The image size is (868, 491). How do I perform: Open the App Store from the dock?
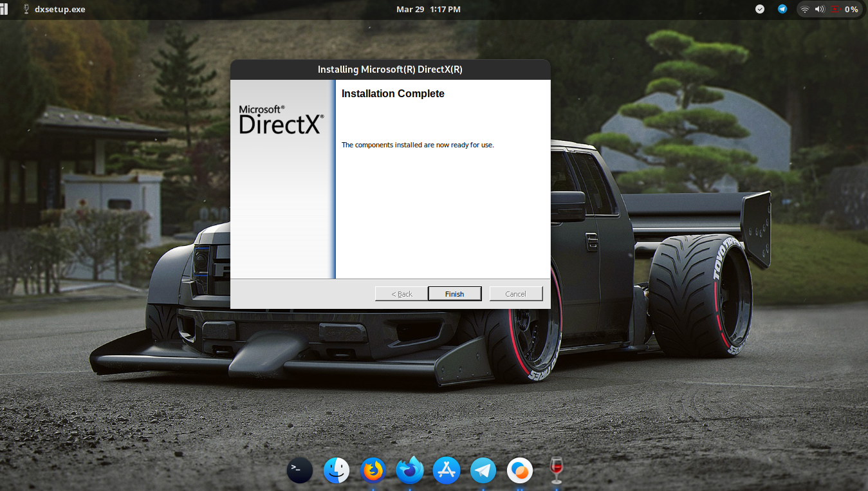coord(447,470)
